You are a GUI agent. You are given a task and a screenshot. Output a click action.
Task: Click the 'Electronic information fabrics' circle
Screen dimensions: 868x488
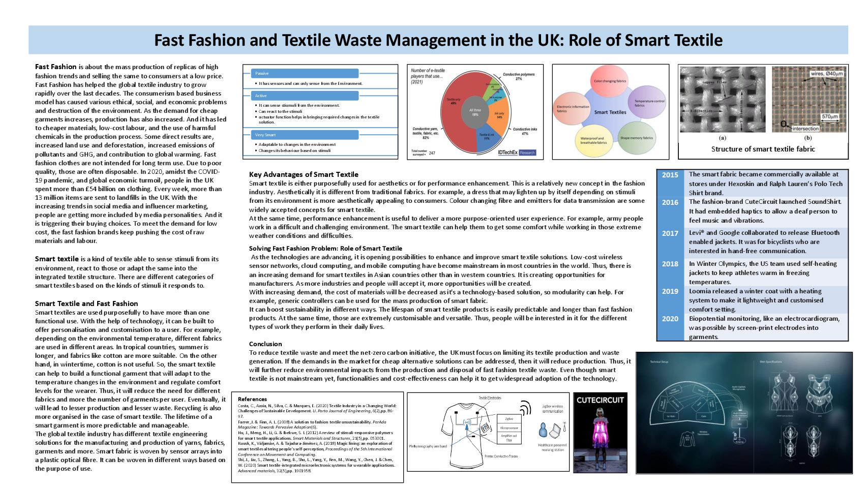[573, 109]
